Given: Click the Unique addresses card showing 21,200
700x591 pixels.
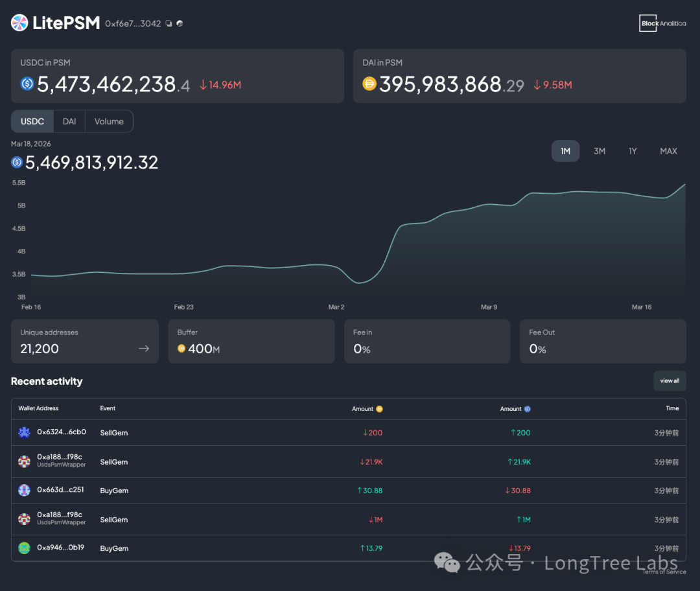Looking at the screenshot, I should 85,341.
